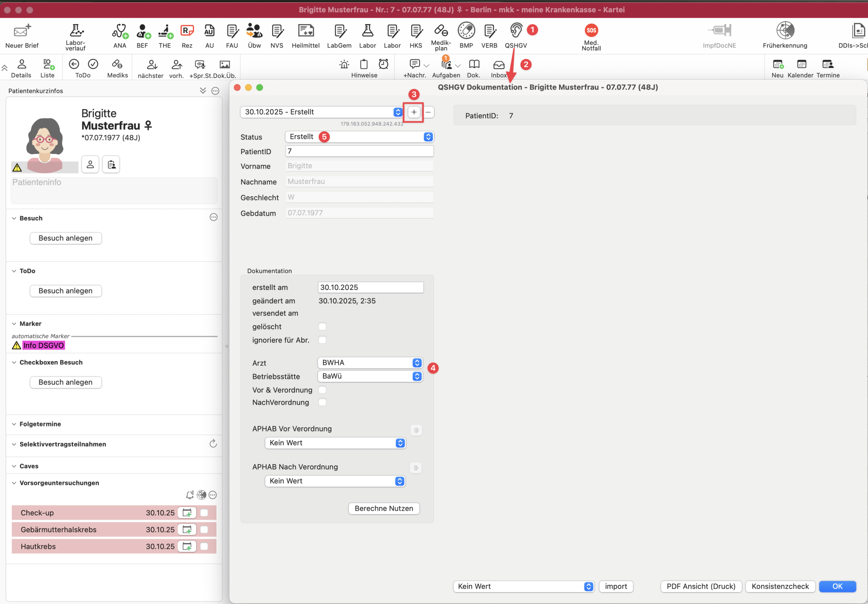Screen dimensions: 868x604
Task: Open the Status Erstellt dropdown
Action: (x=428, y=137)
